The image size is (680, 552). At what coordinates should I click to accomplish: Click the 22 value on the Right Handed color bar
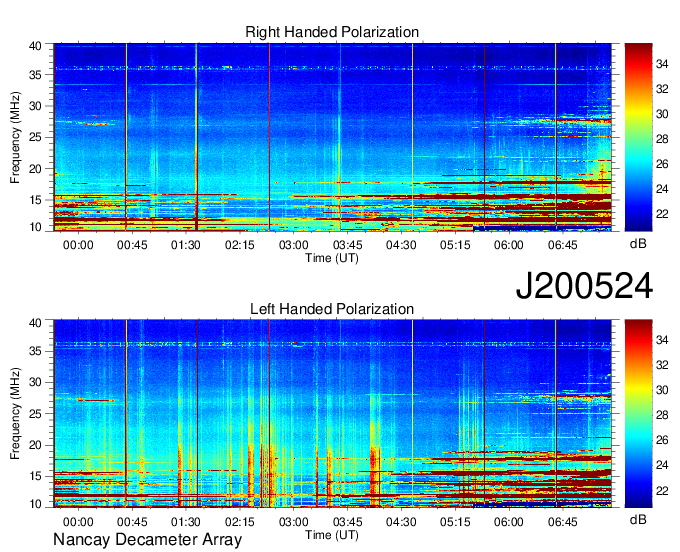(662, 214)
